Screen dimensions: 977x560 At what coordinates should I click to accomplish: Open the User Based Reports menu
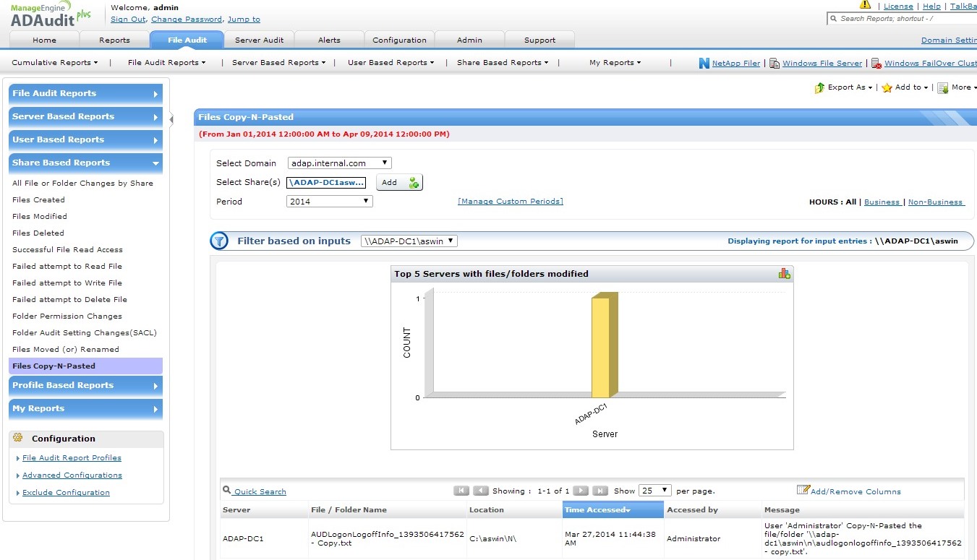391,63
